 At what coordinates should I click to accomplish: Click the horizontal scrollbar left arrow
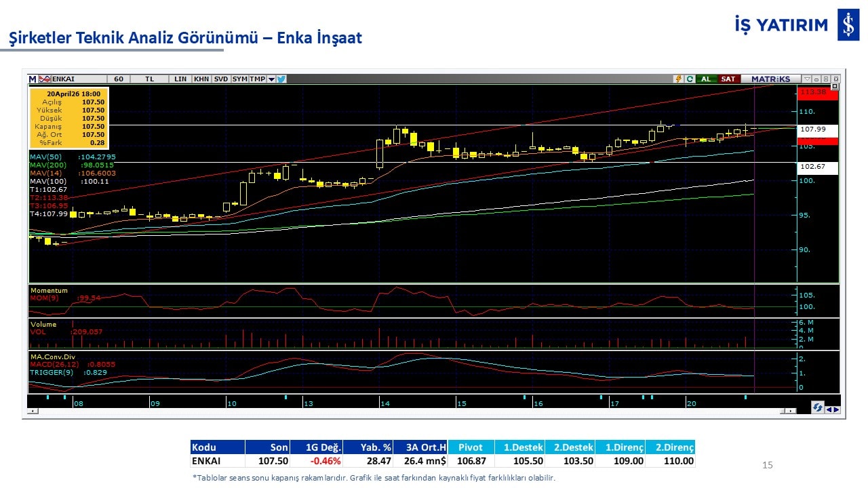(x=31, y=411)
